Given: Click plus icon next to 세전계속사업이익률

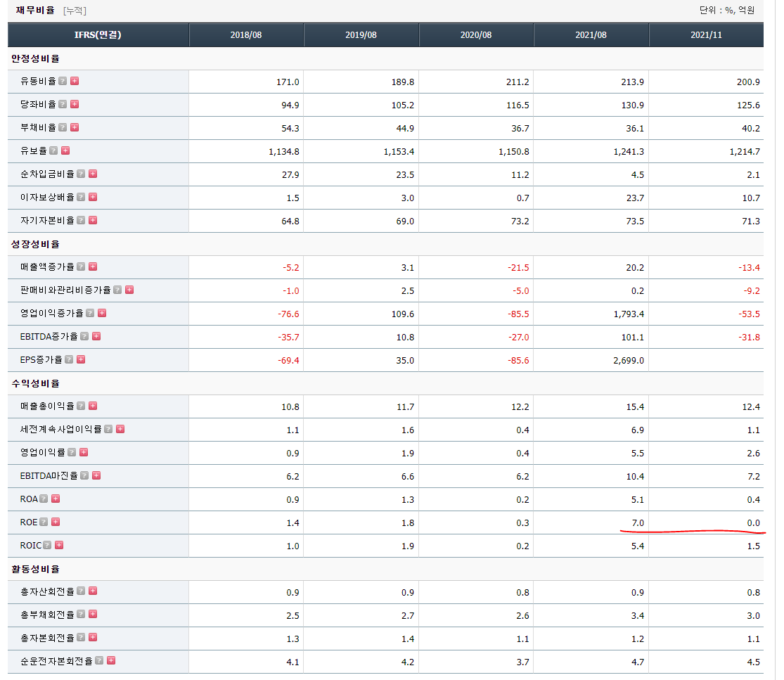Looking at the screenshot, I should click(120, 429).
